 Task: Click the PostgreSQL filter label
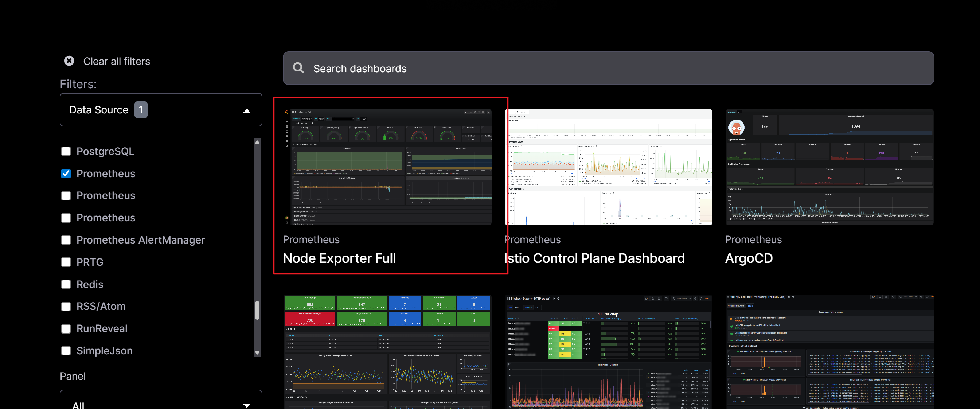point(105,151)
